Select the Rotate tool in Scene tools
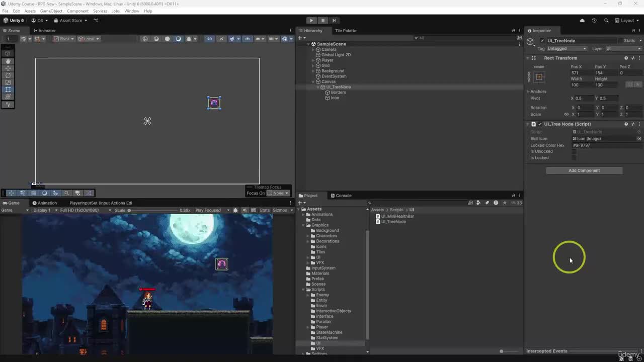Image resolution: width=644 pixels, height=362 pixels. click(x=8, y=75)
